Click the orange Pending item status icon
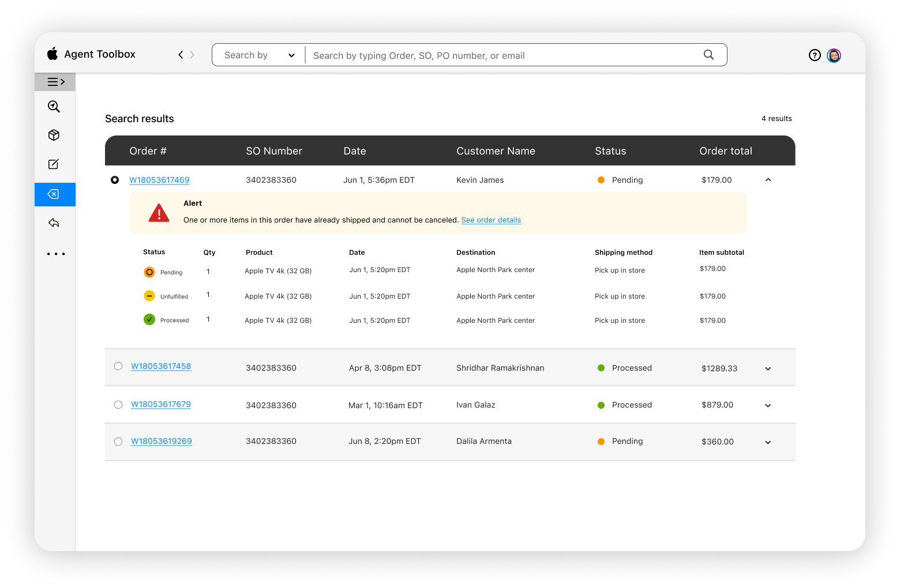 coord(149,272)
